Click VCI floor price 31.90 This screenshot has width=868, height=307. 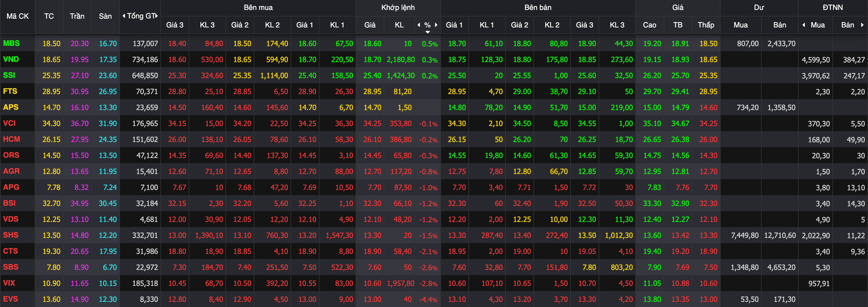point(108,123)
